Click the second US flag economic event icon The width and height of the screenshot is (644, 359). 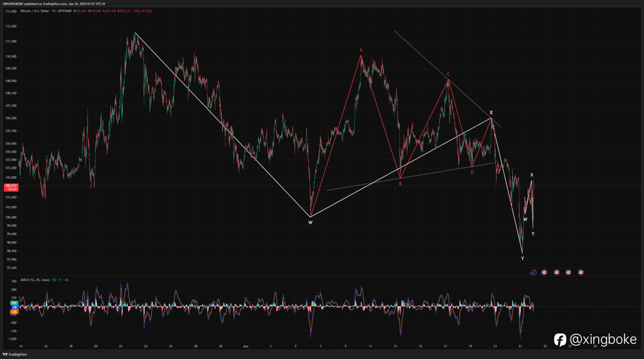[x=556, y=272]
